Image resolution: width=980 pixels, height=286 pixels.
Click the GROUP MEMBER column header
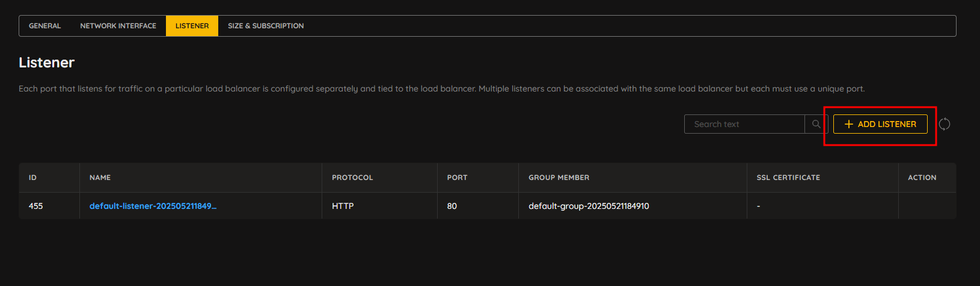point(559,178)
